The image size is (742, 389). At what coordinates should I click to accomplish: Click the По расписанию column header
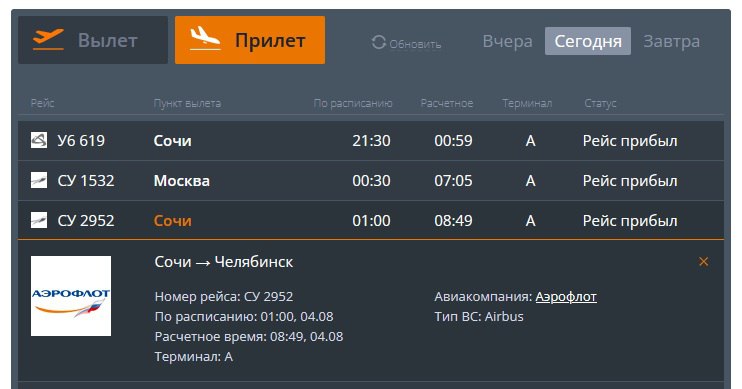[353, 103]
